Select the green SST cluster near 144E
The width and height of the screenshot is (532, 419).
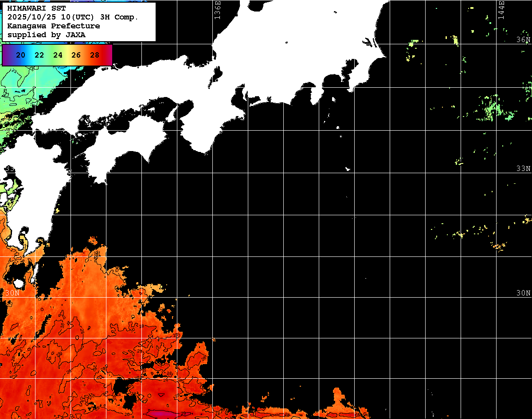click(x=491, y=109)
